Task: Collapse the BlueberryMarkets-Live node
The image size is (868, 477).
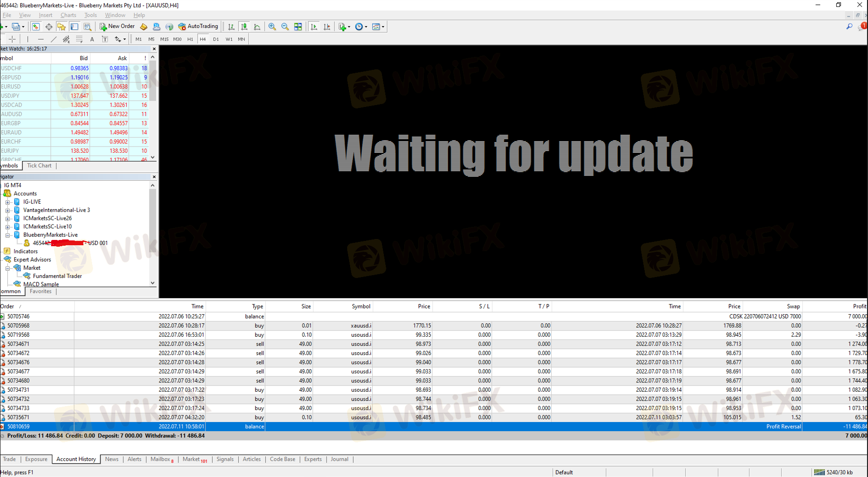Action: click(8, 235)
